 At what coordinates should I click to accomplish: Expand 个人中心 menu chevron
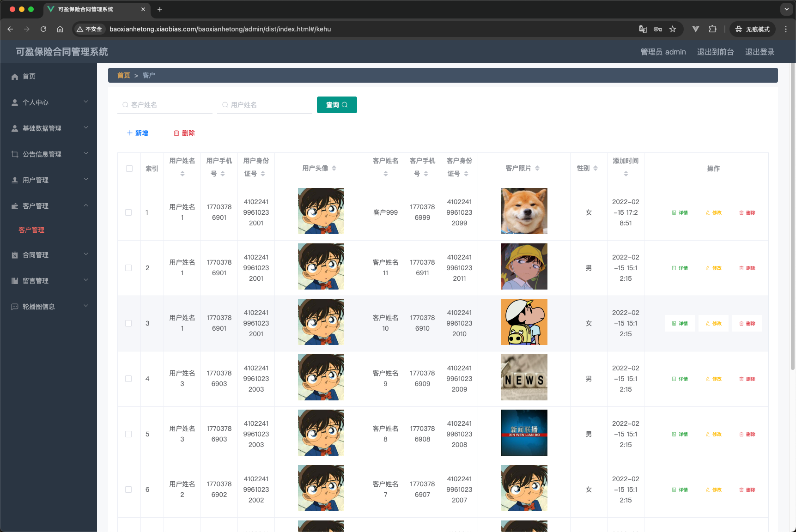pos(86,102)
